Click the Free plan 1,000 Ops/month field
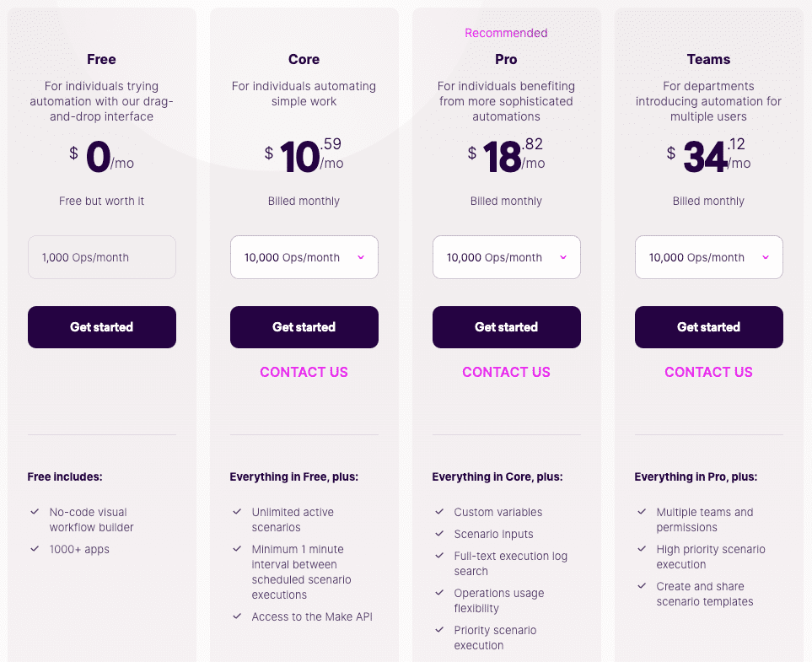Viewport: 812px width, 662px height. (102, 257)
